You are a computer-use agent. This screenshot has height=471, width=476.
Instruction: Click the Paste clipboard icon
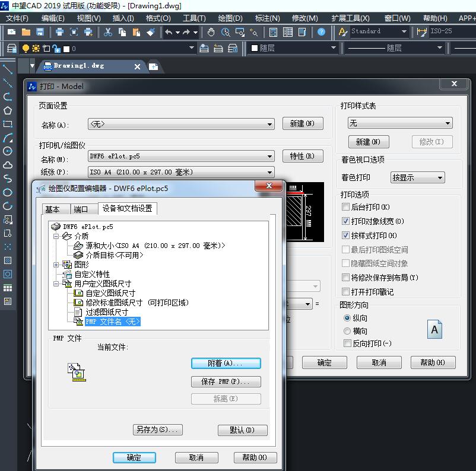[137, 31]
